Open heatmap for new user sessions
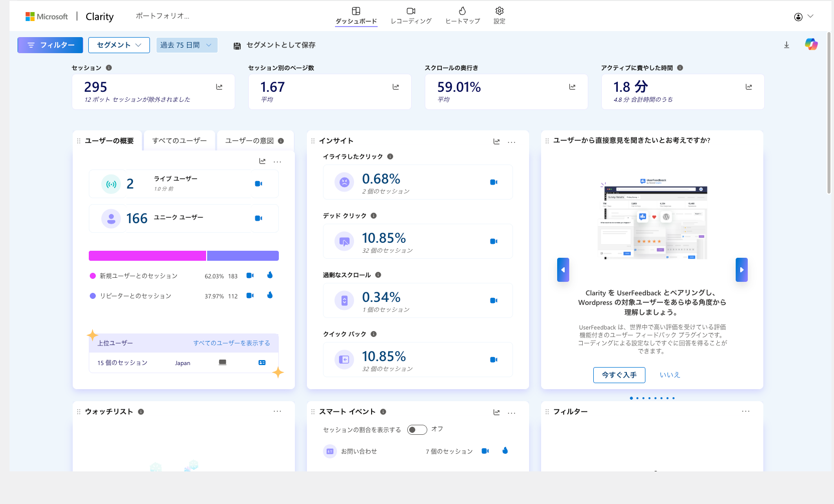 pos(270,275)
